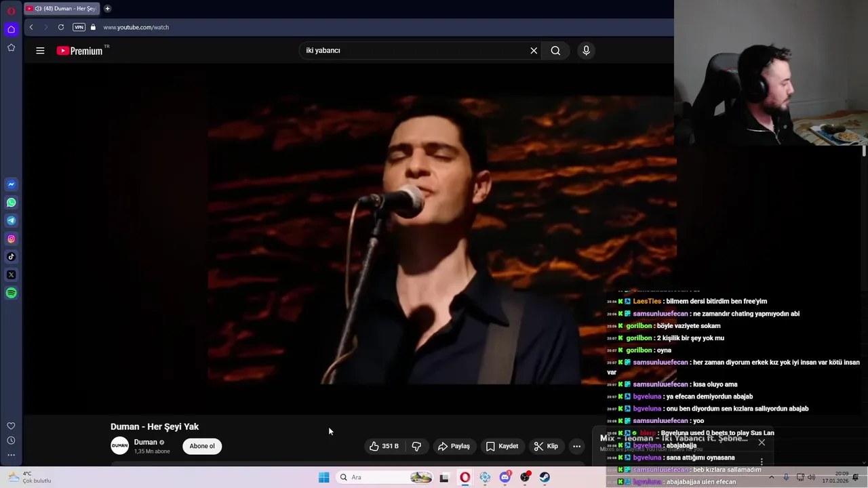Screen dimensions: 868x488
Task: Mute the tab via its speaker icon
Action: click(38, 9)
